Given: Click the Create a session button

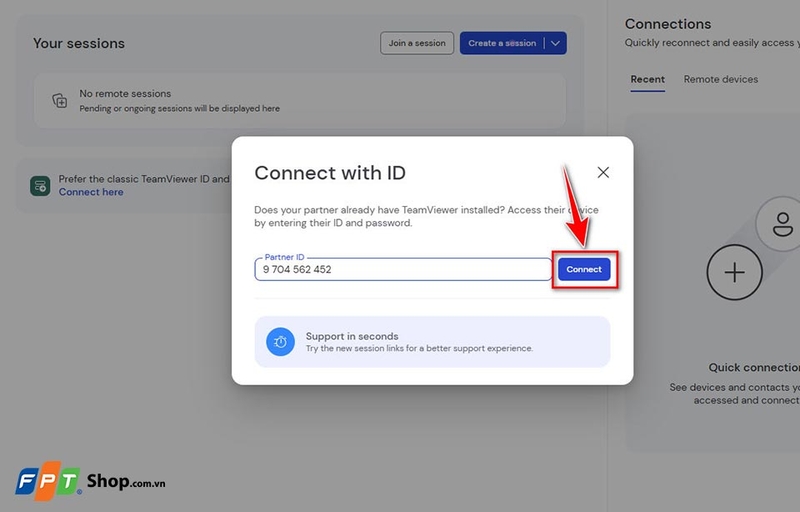Looking at the screenshot, I should (502, 43).
